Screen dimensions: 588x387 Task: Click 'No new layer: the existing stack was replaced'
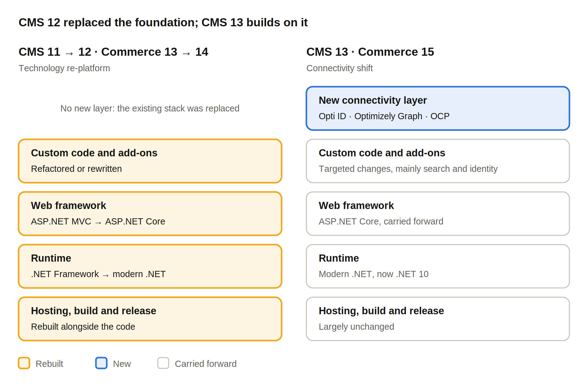(150, 108)
